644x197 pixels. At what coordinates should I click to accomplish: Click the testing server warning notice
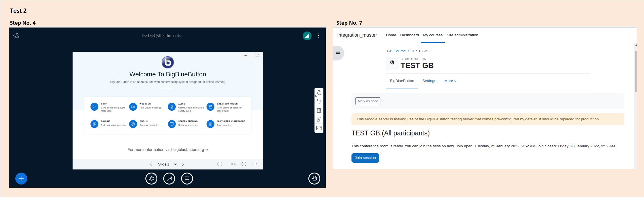[x=488, y=119]
